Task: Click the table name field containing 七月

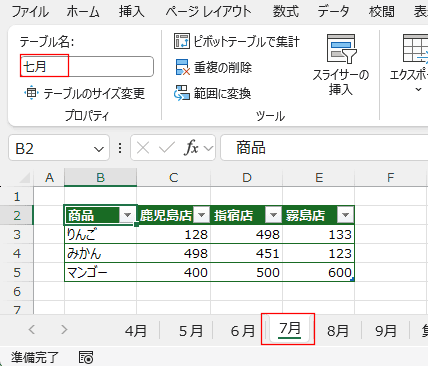Action: coord(87,67)
